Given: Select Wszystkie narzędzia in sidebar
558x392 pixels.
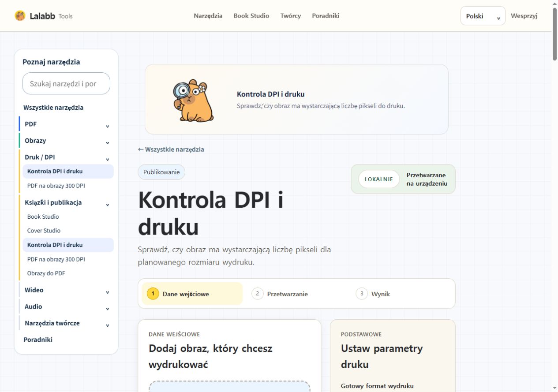Looking at the screenshot, I should 53,108.
